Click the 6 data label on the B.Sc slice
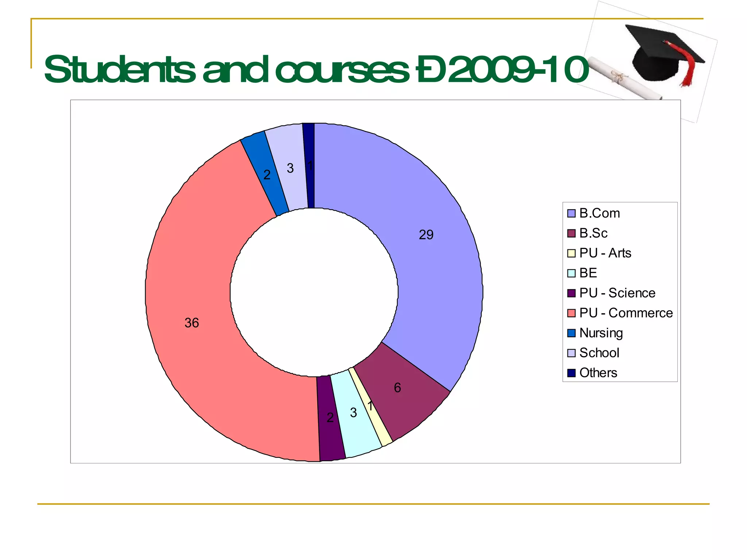Screen dimensions: 747x560 398,388
